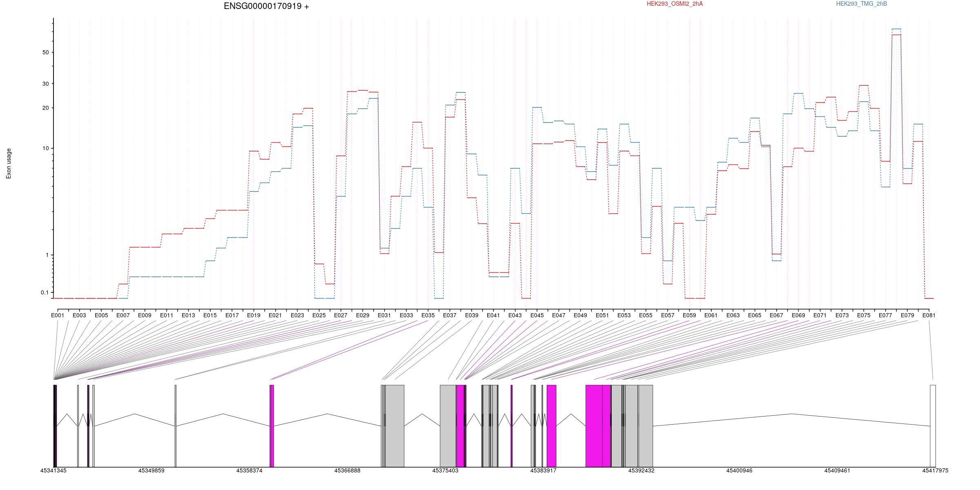Click exon label E013

(188, 315)
